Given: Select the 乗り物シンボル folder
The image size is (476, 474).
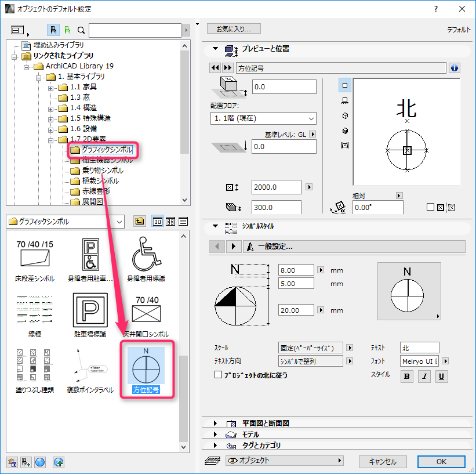Looking at the screenshot, I should (x=103, y=171).
